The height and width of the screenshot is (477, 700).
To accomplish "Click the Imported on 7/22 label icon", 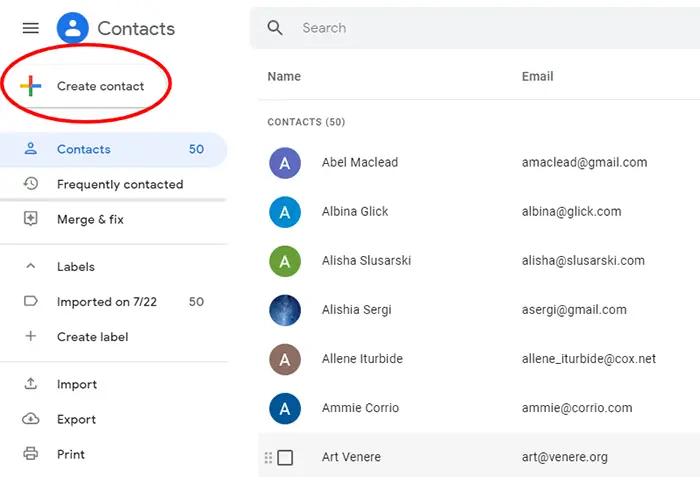I will pyautogui.click(x=31, y=302).
